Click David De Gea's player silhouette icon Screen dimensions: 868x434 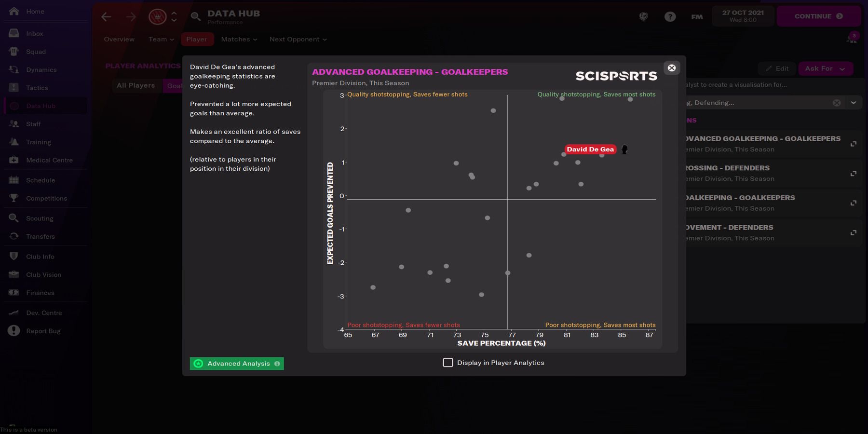pyautogui.click(x=624, y=150)
